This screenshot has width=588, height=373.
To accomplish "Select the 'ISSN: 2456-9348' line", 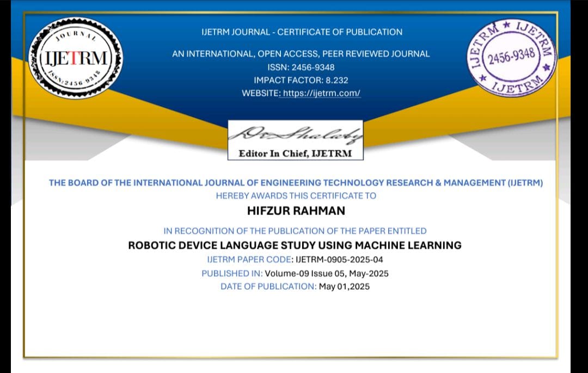I will [x=301, y=67].
